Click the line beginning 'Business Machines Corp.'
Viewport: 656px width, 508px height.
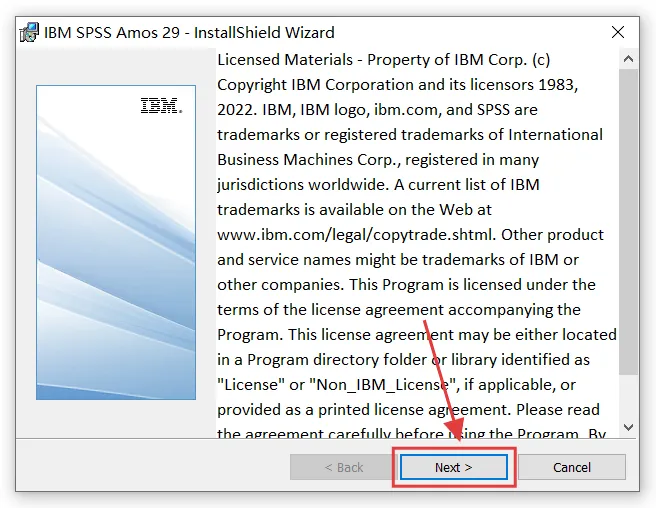coord(378,160)
